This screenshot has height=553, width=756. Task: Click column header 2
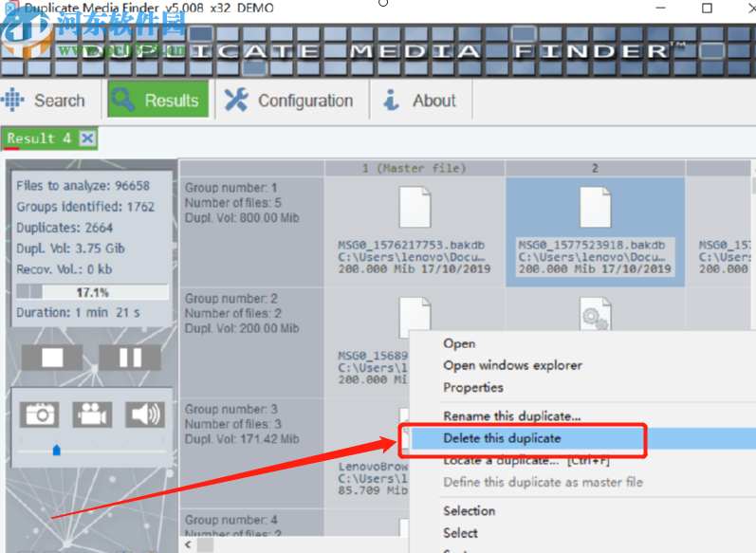click(x=595, y=168)
